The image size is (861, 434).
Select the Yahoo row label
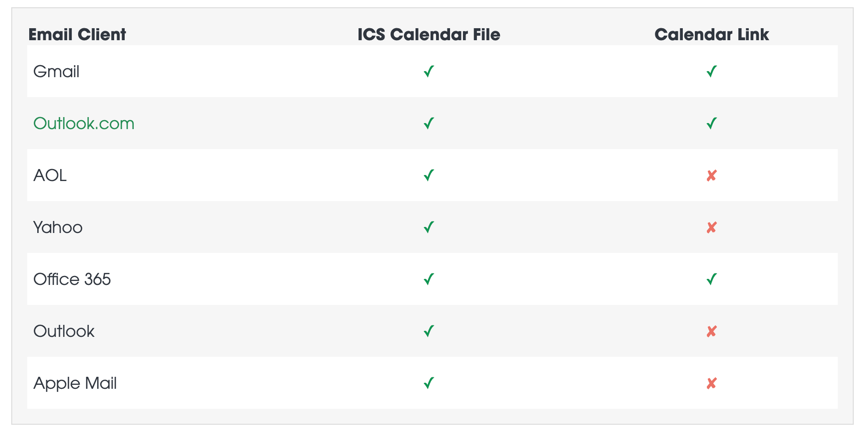click(58, 228)
